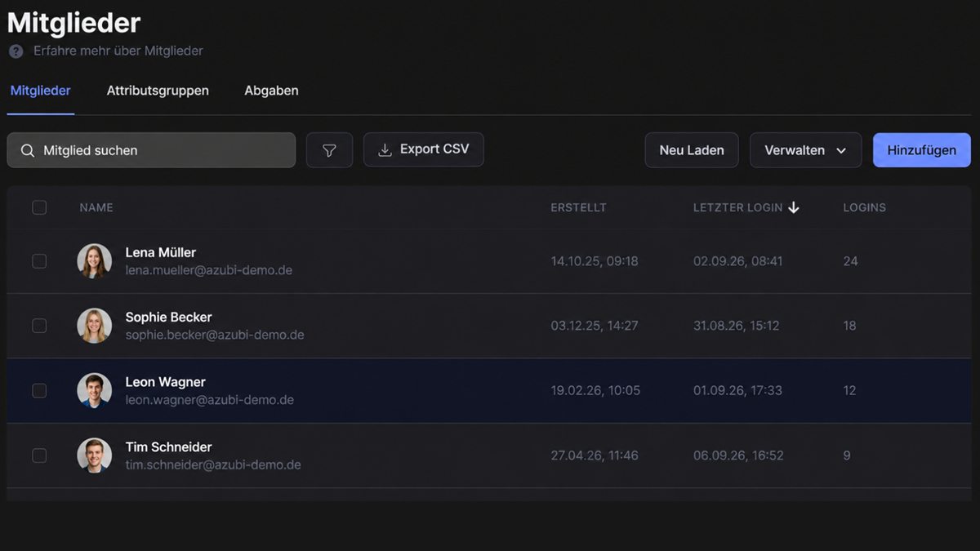Sort by the Erstellt column header
980x551 pixels.
point(578,207)
